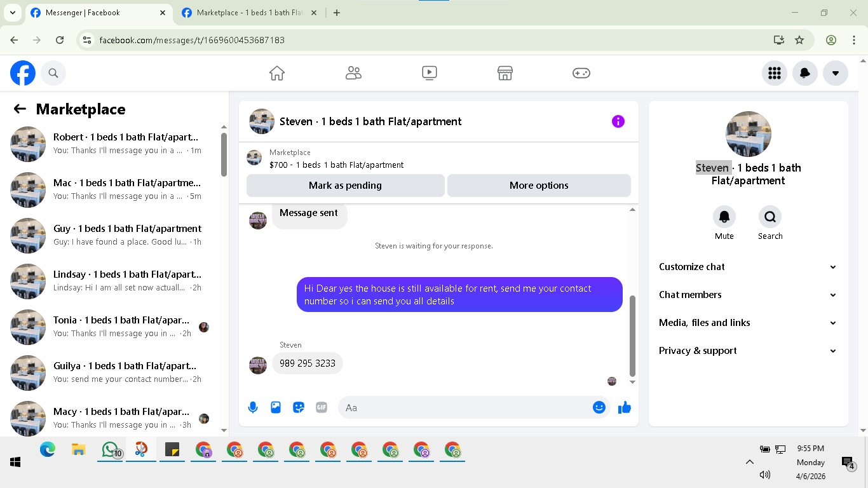Open the emoji picker in message box
The height and width of the screenshot is (488, 868).
[599, 407]
